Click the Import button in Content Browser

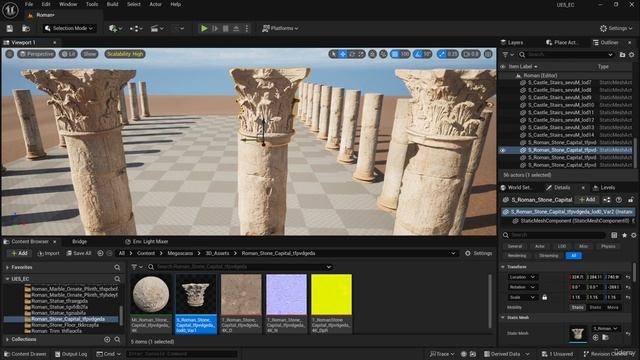pyautogui.click(x=48, y=253)
